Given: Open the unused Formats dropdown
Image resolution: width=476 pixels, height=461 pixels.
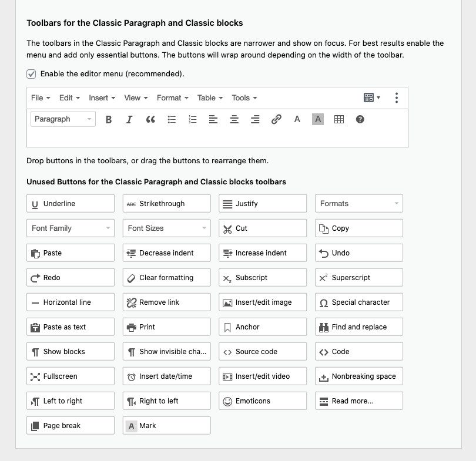Looking at the screenshot, I should coord(358,203).
